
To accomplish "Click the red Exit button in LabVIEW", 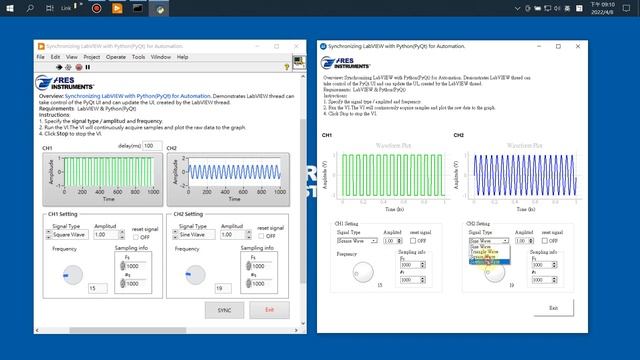I will coord(269,310).
